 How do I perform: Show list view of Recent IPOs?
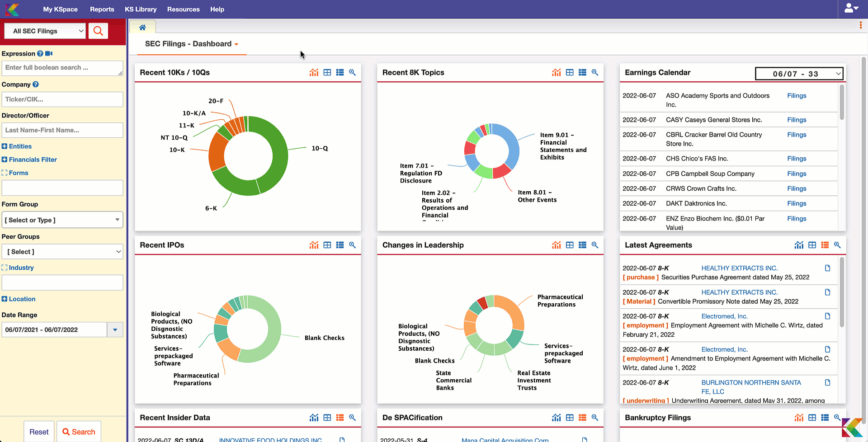pos(340,245)
